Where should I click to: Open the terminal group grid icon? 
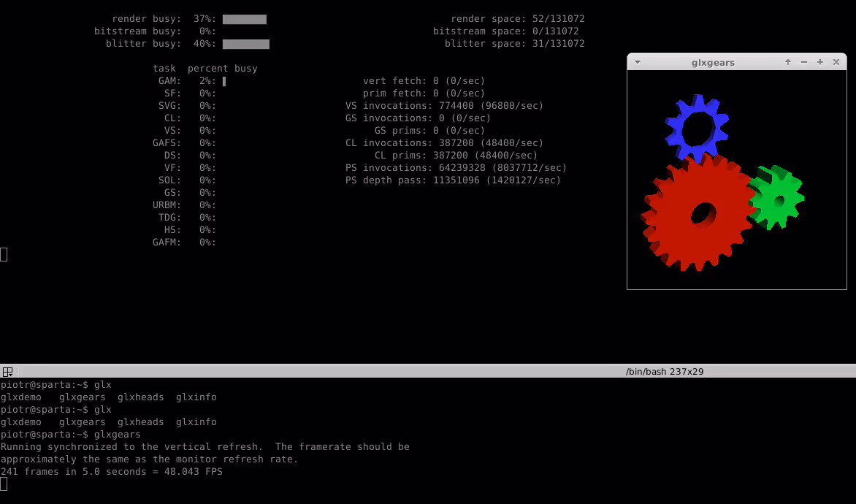coord(7,371)
